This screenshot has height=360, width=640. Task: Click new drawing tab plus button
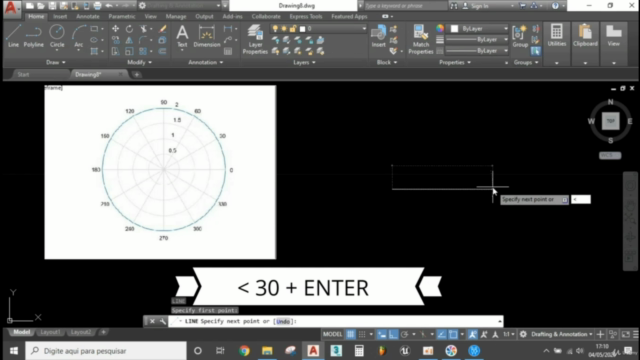136,74
